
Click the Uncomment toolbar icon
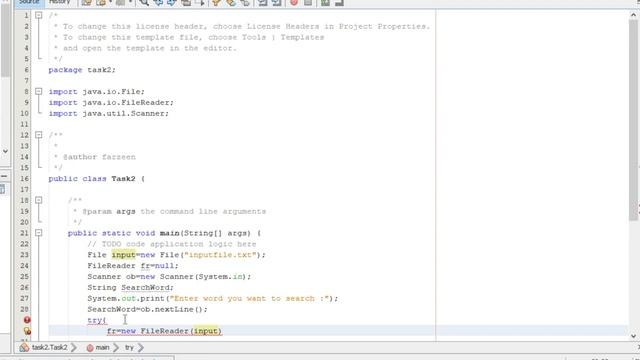[x=339, y=2]
